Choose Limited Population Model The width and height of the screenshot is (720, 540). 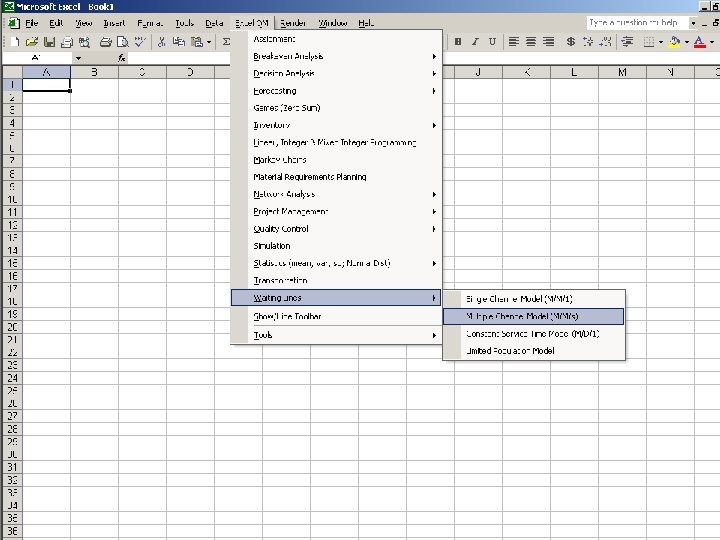point(534,351)
